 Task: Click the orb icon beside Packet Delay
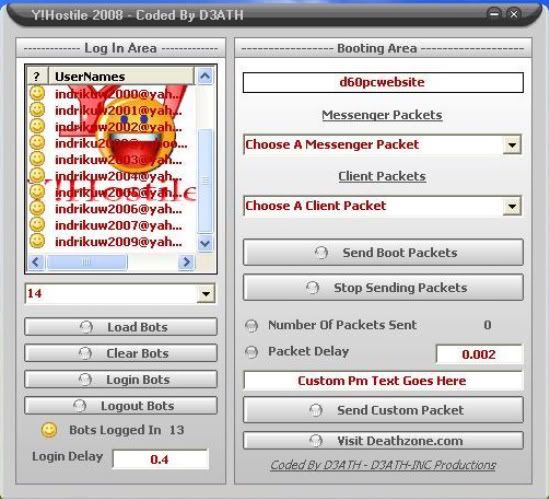(251, 352)
